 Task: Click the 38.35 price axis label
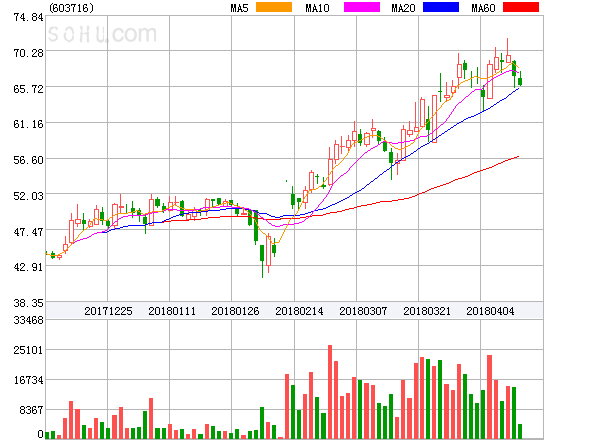coord(28,303)
